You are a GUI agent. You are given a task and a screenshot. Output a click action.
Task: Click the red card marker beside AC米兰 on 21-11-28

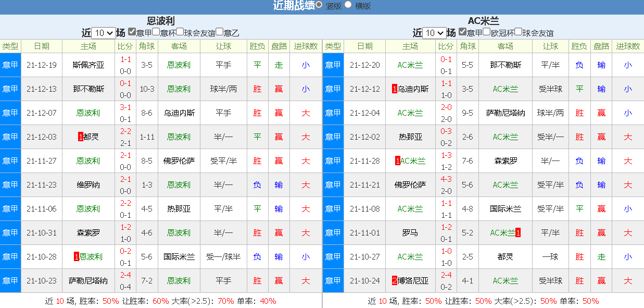coord(398,161)
